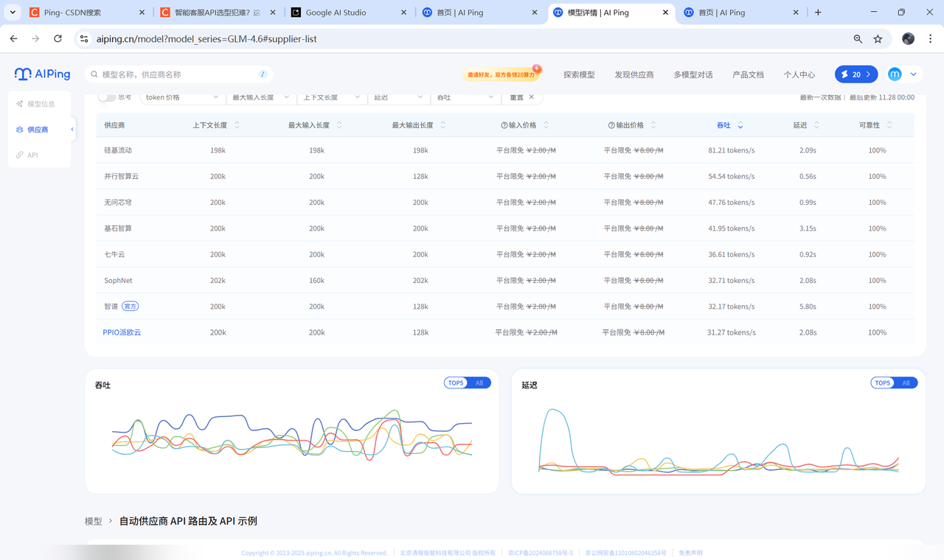This screenshot has height=560, width=944.
Task: Click the 免责声明 footer link
Action: pyautogui.click(x=690, y=553)
